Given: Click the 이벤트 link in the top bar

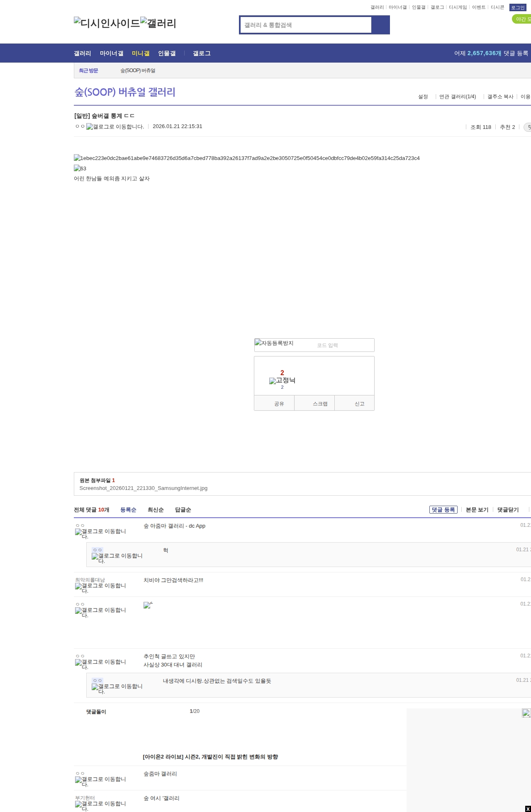Looking at the screenshot, I should (x=479, y=7).
